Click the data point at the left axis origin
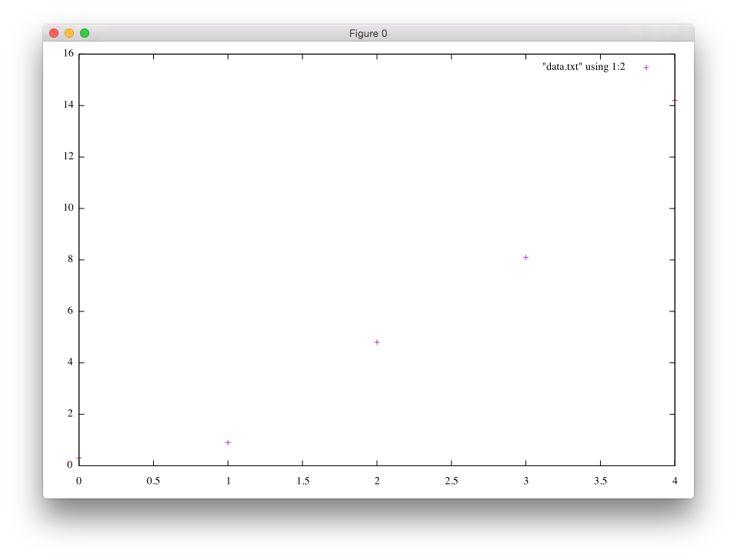This screenshot has width=737, height=560. coord(79,458)
